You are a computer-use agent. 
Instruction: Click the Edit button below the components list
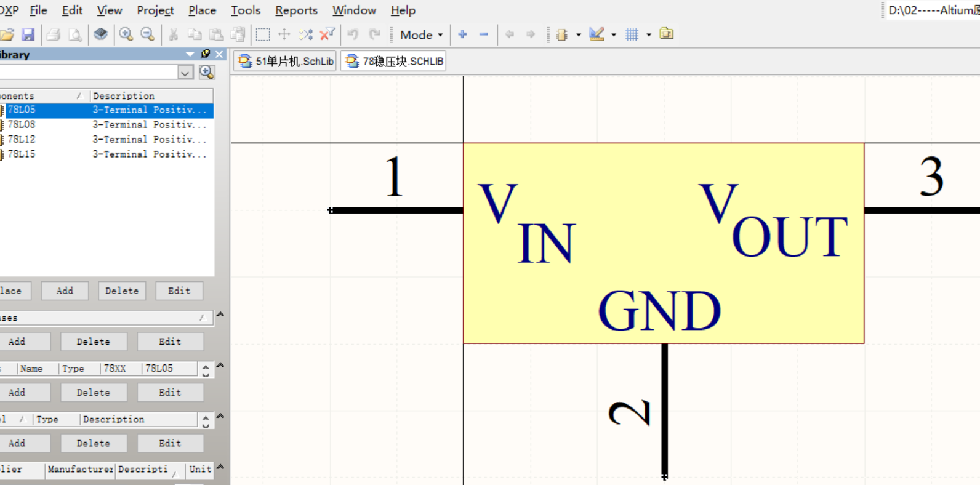click(x=179, y=291)
